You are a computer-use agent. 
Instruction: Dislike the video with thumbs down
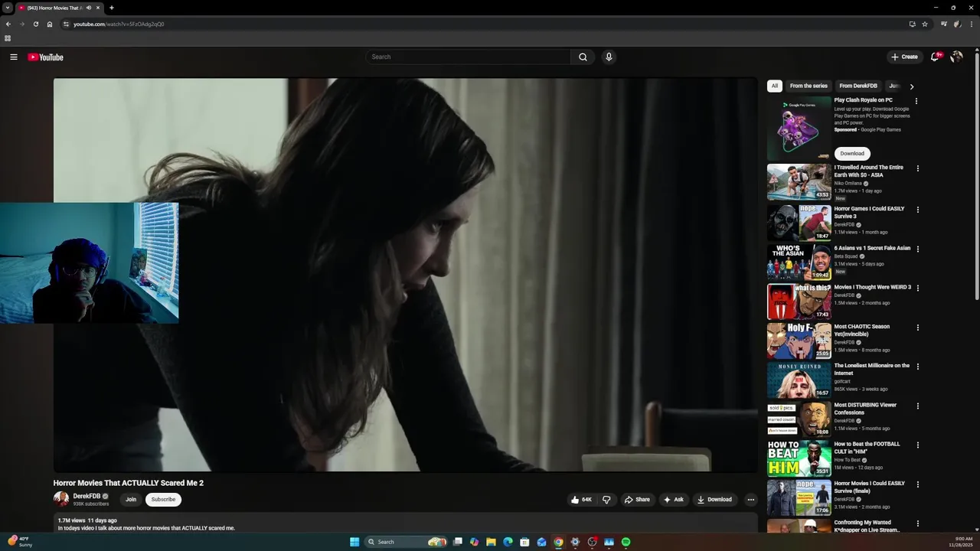[x=606, y=500]
